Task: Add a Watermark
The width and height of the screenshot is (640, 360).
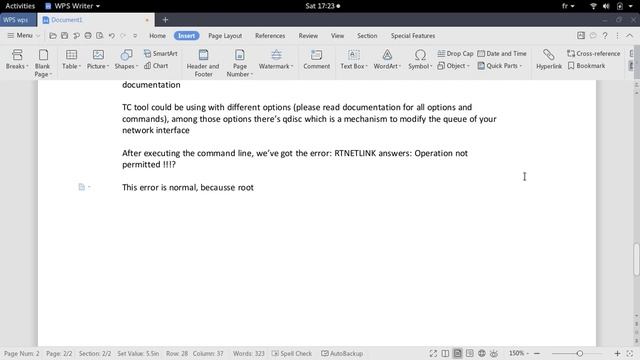Action: [276, 60]
